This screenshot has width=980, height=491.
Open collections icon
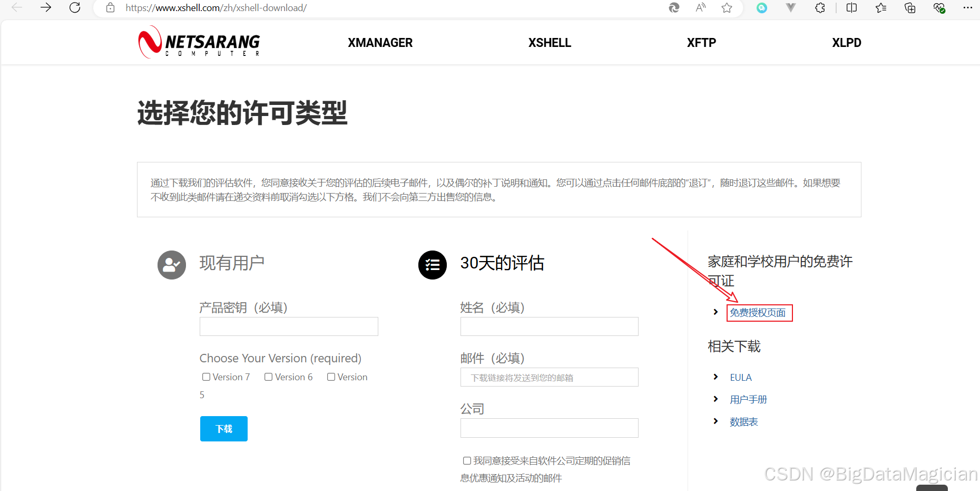click(910, 7)
